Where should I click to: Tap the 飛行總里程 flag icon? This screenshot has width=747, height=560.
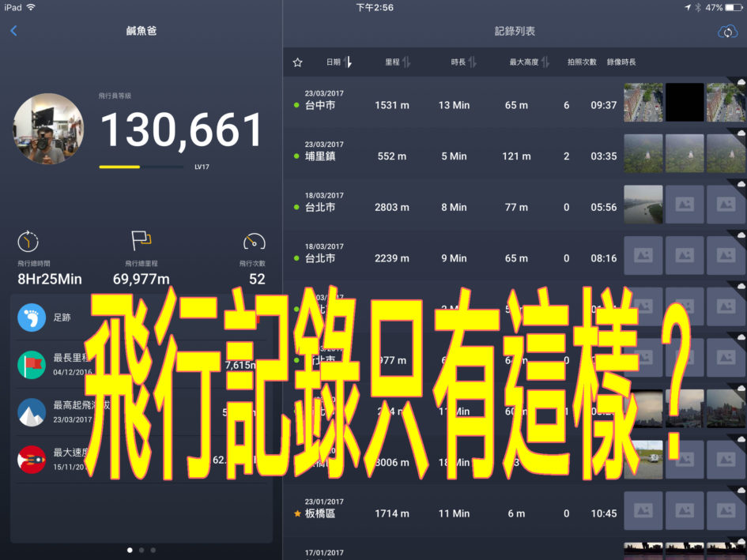pyautogui.click(x=141, y=240)
